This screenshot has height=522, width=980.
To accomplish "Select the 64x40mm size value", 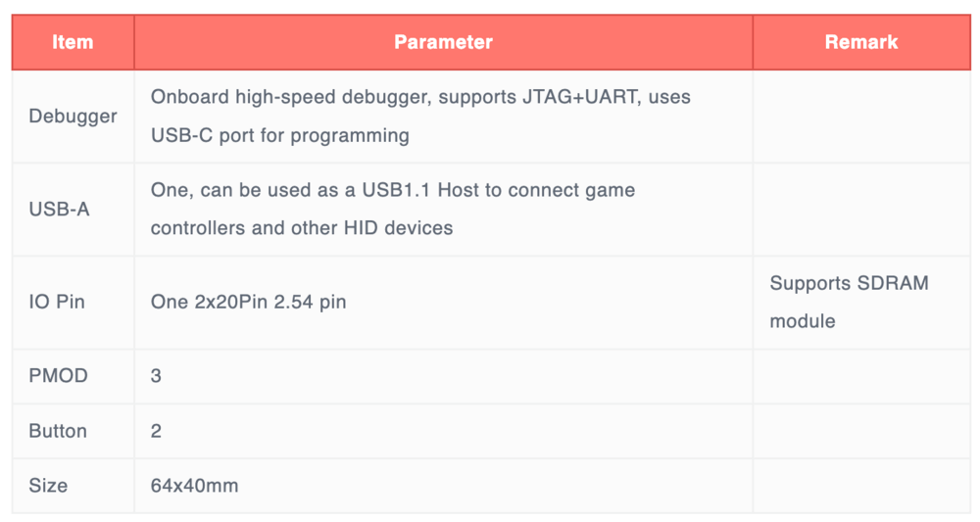I will pyautogui.click(x=194, y=486).
